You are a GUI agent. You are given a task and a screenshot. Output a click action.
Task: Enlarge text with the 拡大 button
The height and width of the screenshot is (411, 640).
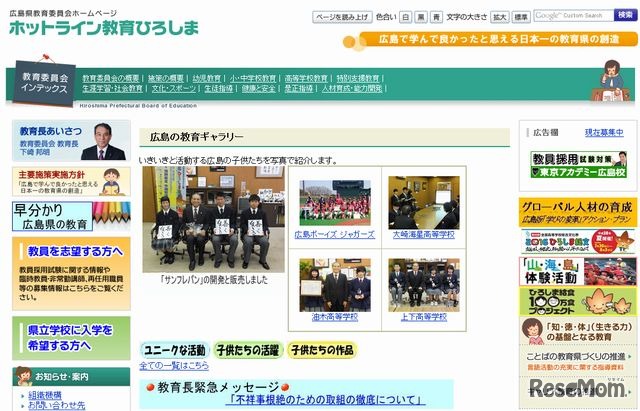coord(500,17)
